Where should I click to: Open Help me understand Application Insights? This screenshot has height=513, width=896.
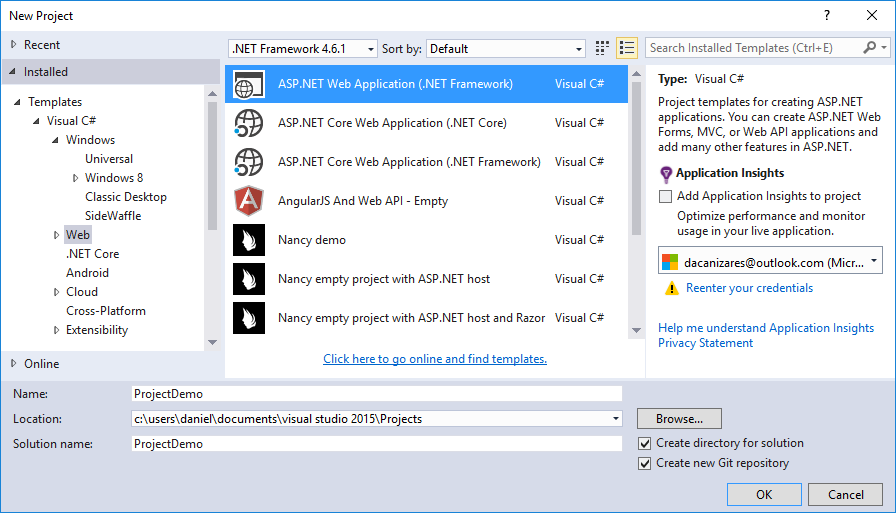tap(766, 328)
